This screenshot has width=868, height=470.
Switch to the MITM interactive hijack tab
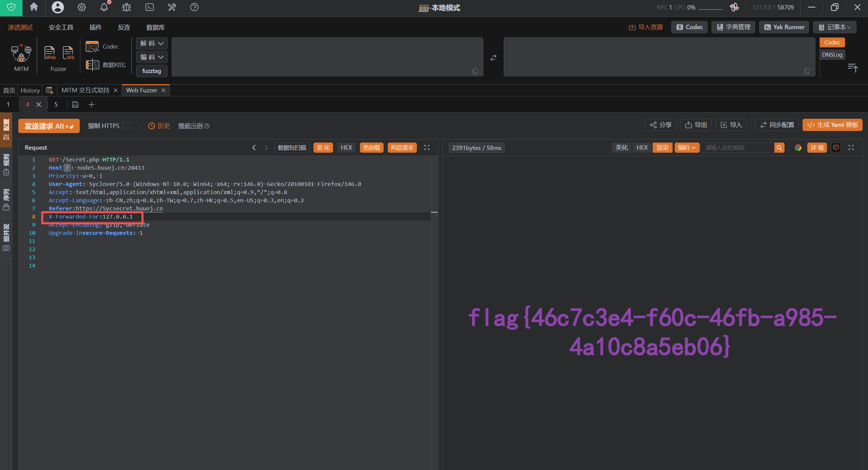click(x=85, y=90)
